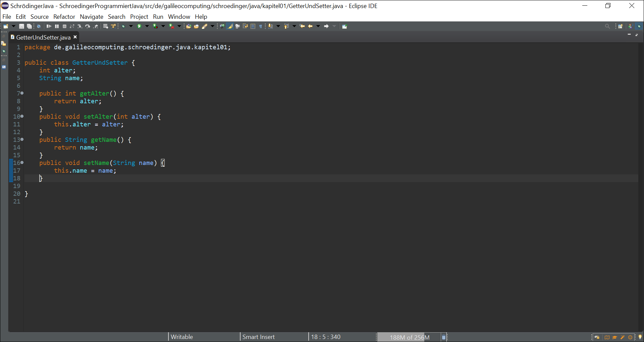
Task: Collapse the setName method at line 16
Action: click(22, 163)
